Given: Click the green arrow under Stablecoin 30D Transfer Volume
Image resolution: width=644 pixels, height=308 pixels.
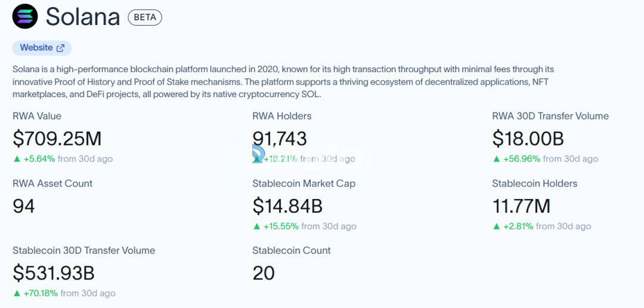Looking at the screenshot, I should pyautogui.click(x=16, y=293).
